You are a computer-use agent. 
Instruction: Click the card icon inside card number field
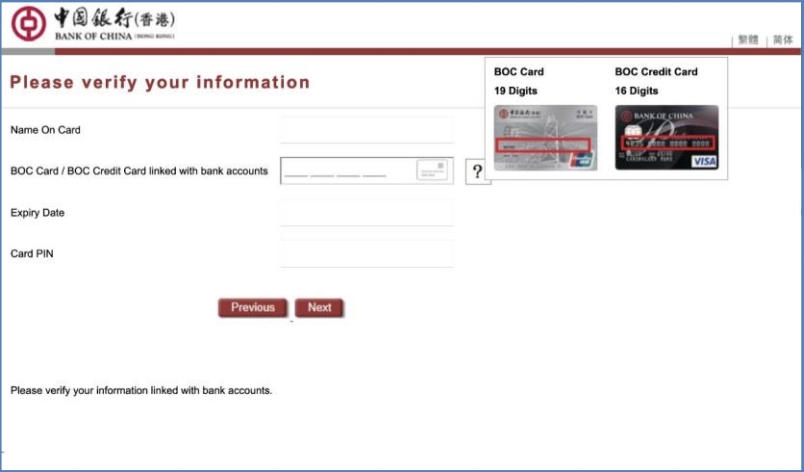click(x=432, y=170)
